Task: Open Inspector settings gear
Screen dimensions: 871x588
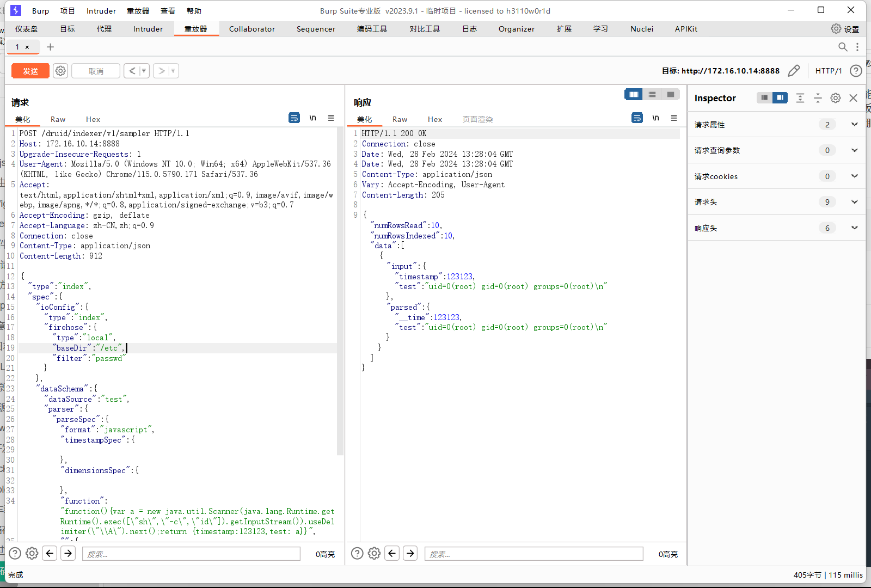Action: (836, 97)
